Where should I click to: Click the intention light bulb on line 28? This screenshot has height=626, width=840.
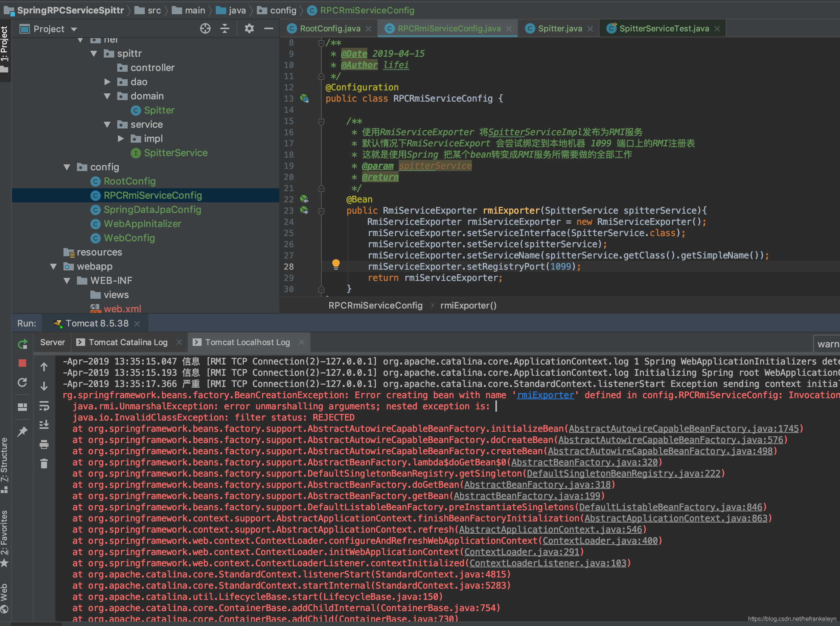336,264
